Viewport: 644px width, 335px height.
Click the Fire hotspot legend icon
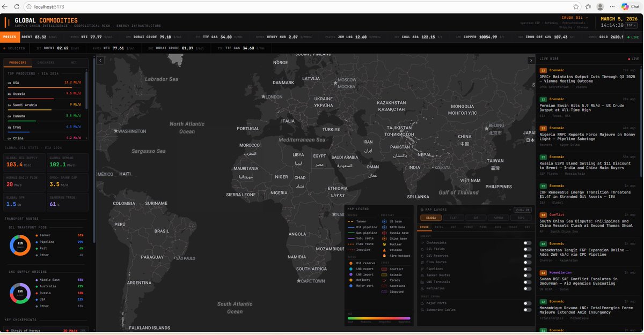click(x=384, y=256)
